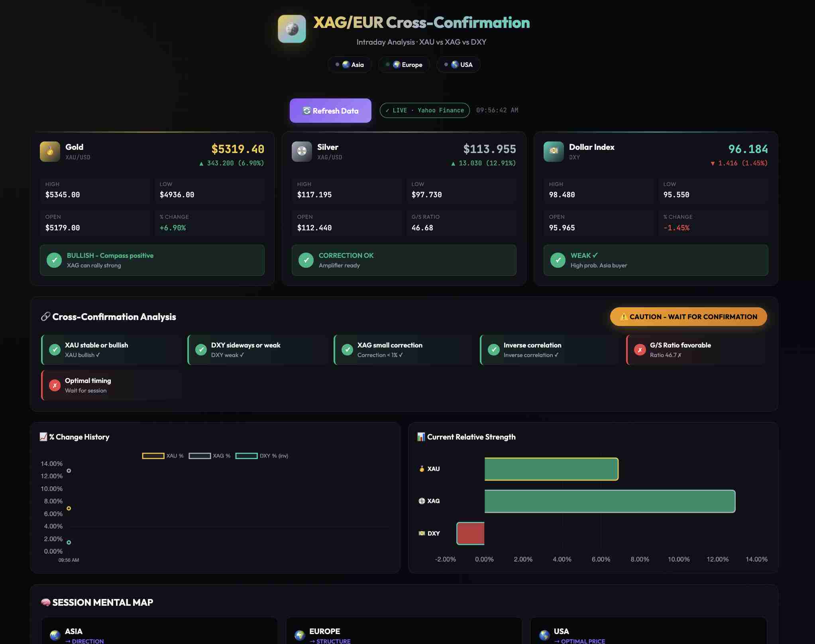Screen dimensions: 815x644
Task: Click LIVE Yahoo Finance status badge
Action: point(424,110)
